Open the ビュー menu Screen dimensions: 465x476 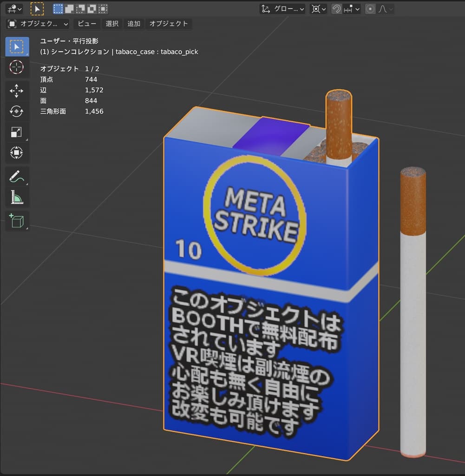tap(86, 24)
